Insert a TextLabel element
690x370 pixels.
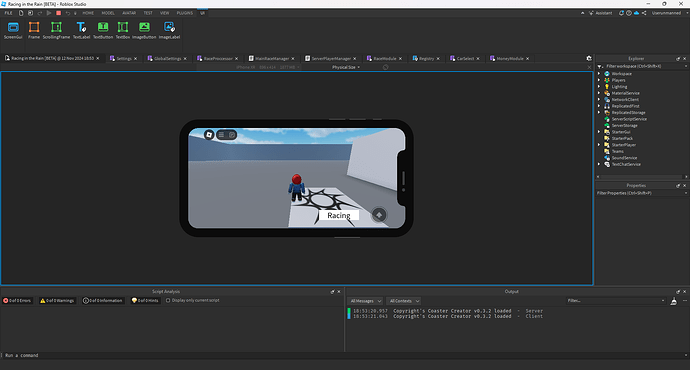[x=81, y=30]
